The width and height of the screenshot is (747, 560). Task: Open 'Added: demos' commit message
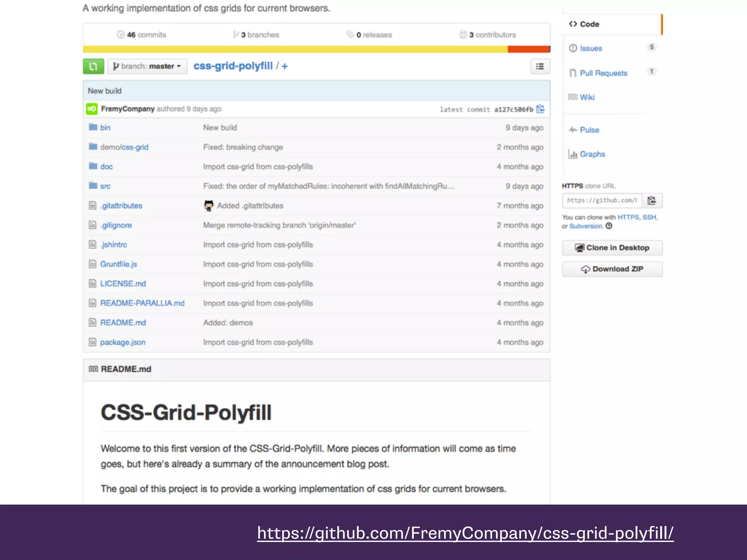[228, 323]
